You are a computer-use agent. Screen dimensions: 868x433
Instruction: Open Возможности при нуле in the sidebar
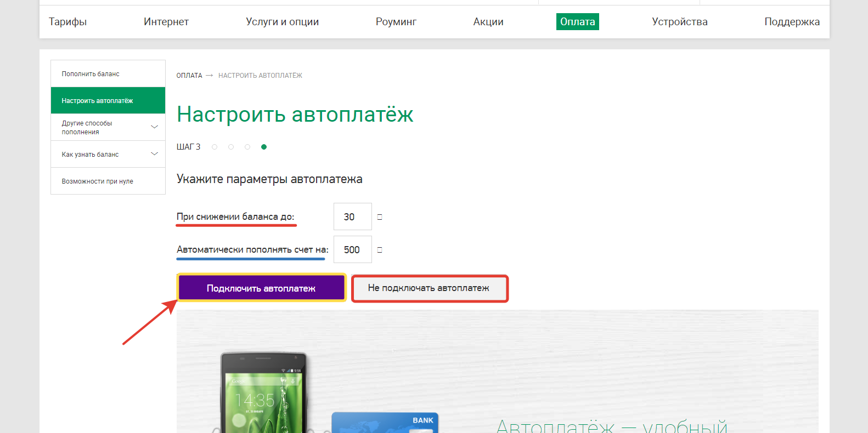(108, 181)
